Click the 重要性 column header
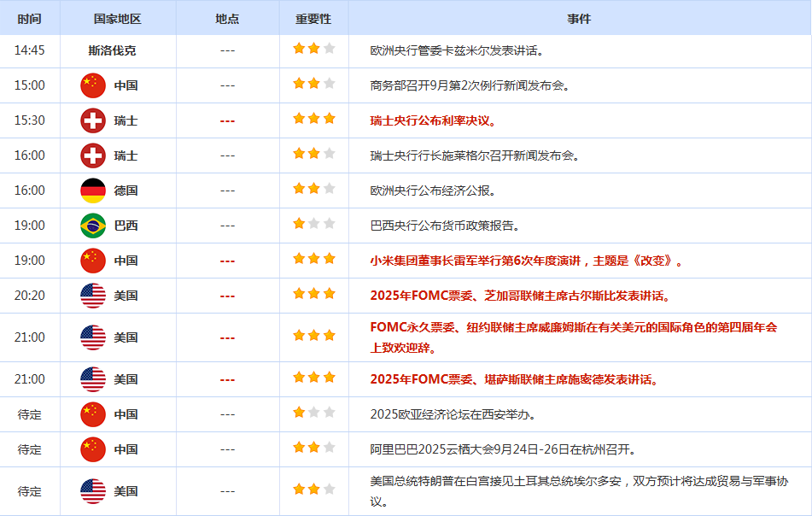812x516 pixels. coord(313,19)
